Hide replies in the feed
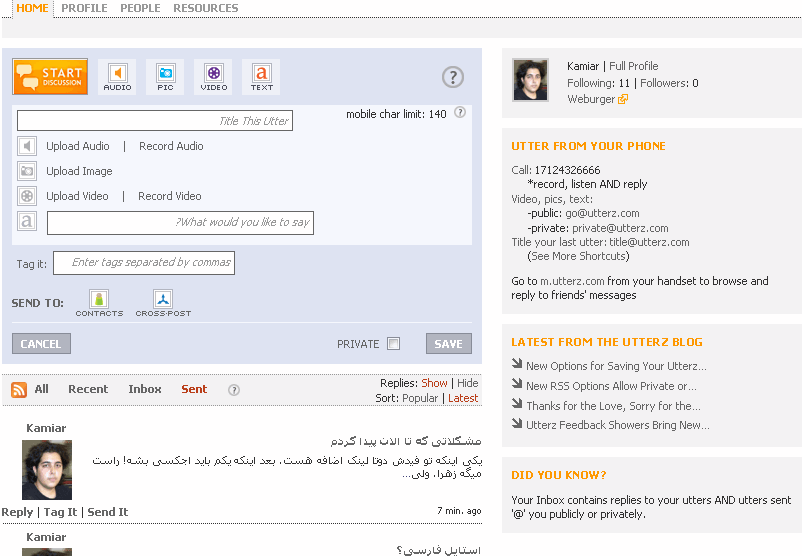The height and width of the screenshot is (556, 802). [x=467, y=383]
